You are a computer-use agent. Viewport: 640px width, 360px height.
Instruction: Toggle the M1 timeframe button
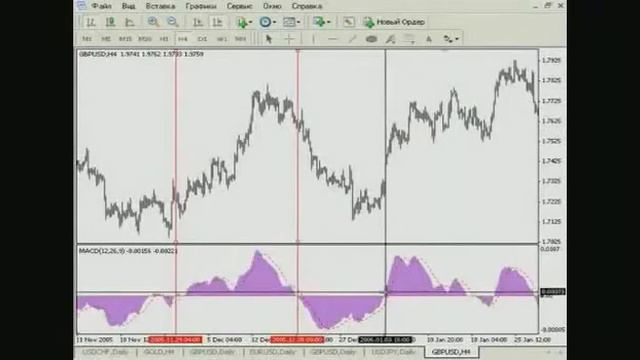click(87, 39)
